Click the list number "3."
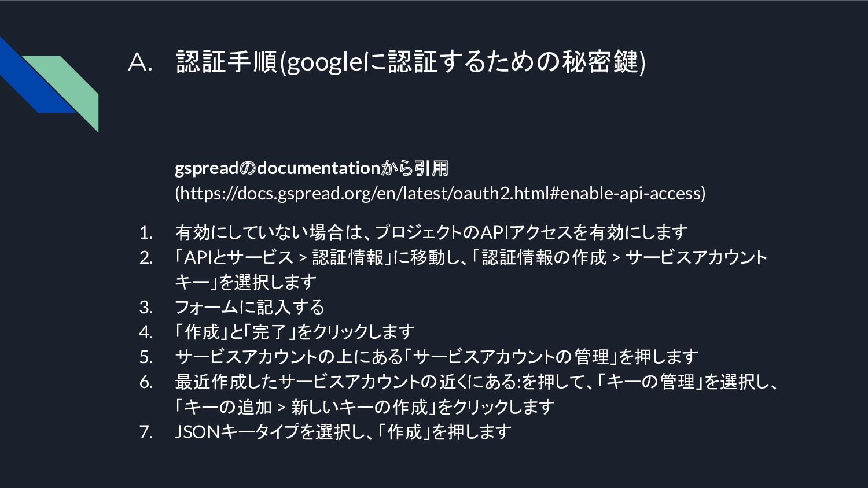Screen dimensions: 868x488 (146, 307)
